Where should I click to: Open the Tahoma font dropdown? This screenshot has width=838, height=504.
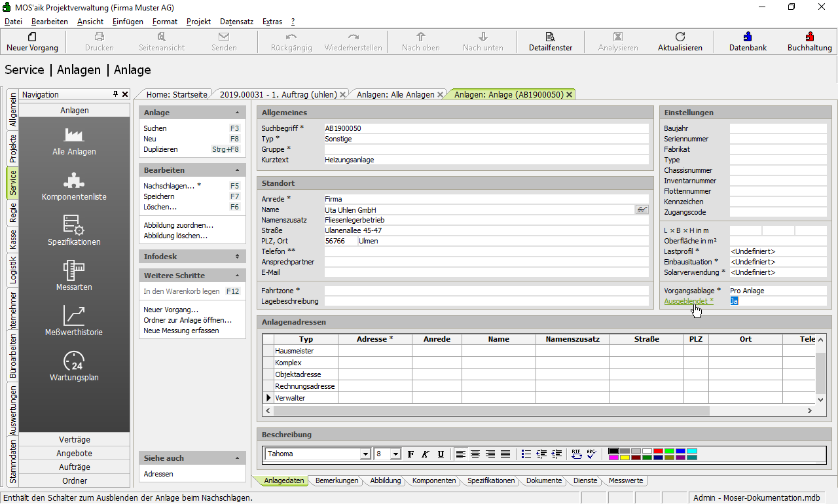365,454
